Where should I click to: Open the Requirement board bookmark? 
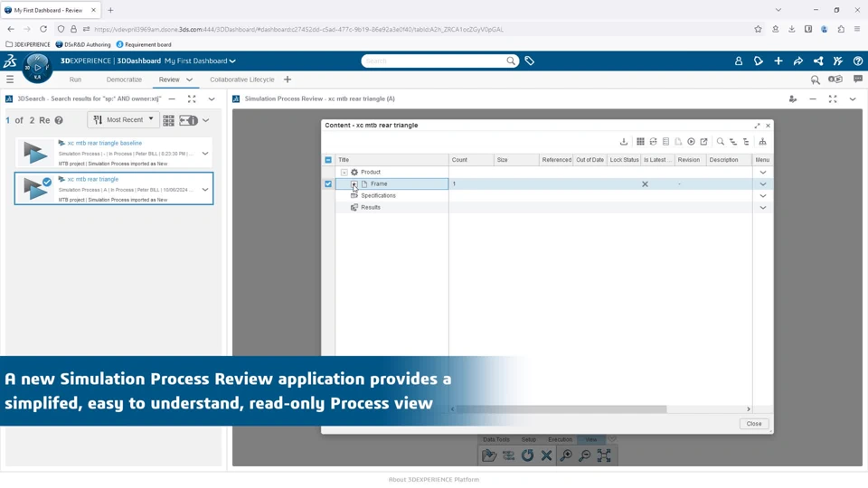(144, 44)
